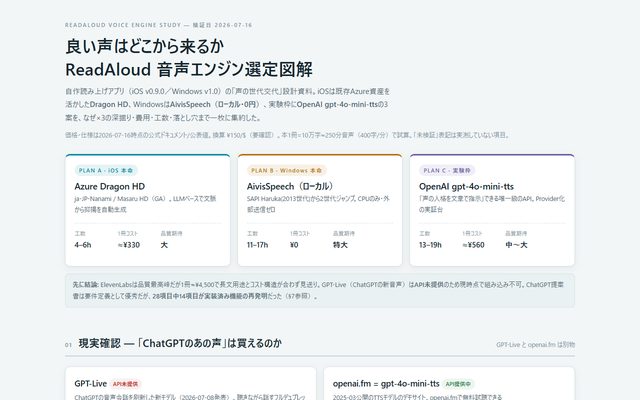640x400 pixels.
Task: Click the '≈¥330' cost value
Action: point(129,245)
